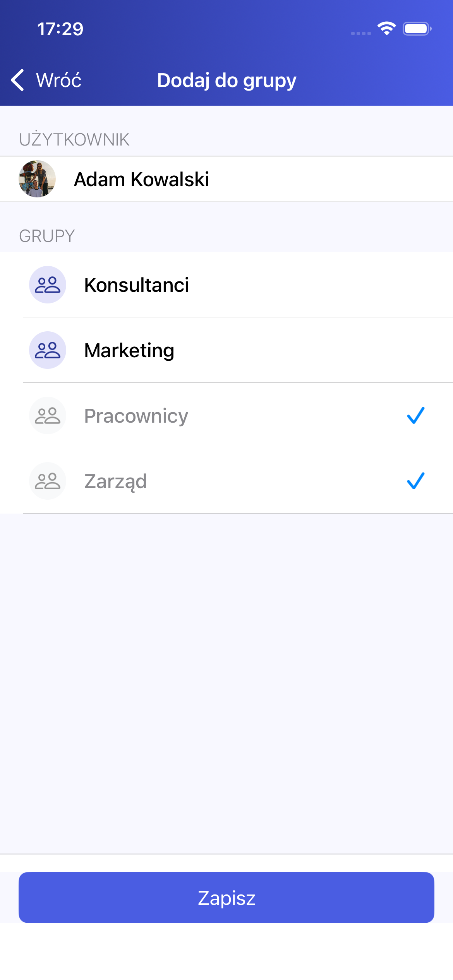Tap the Adam Kowalski user name
The width and height of the screenshot is (453, 980).
coord(141,179)
